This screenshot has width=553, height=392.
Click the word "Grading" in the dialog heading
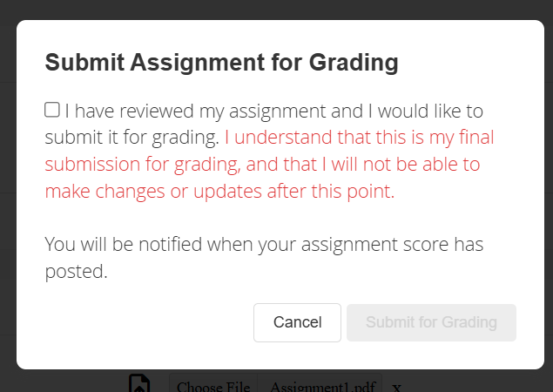(356, 63)
